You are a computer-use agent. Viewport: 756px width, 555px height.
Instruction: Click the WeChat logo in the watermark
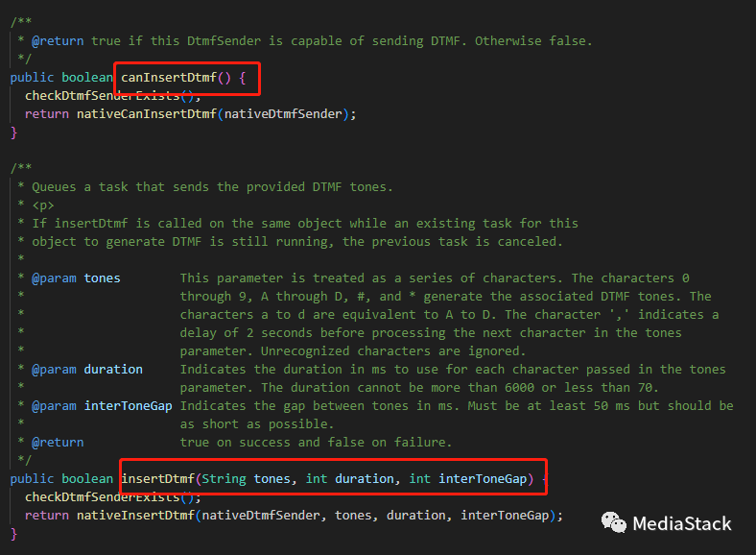[614, 522]
